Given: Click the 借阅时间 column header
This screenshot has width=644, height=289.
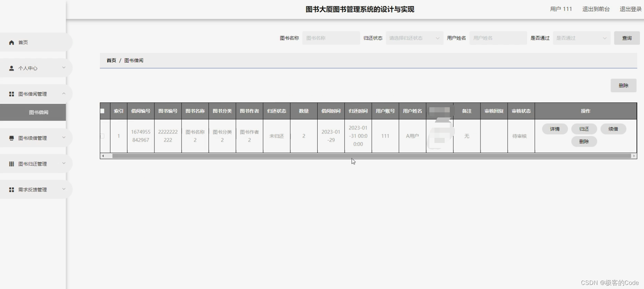Looking at the screenshot, I should (x=331, y=111).
